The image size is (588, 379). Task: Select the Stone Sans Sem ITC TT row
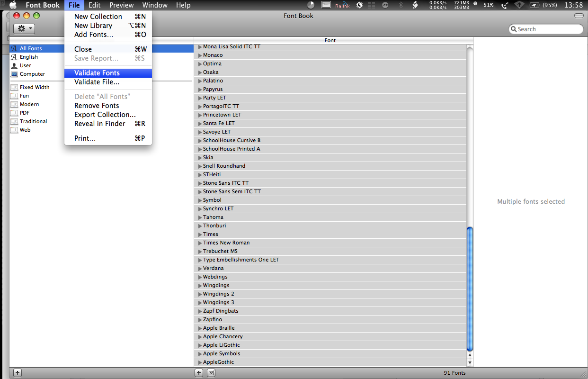[330, 191]
